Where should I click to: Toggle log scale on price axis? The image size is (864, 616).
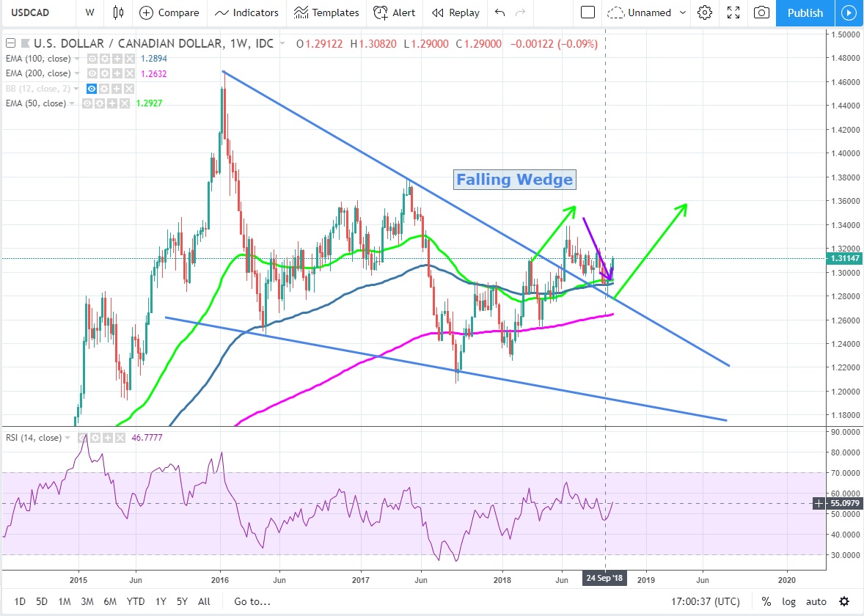(788, 601)
